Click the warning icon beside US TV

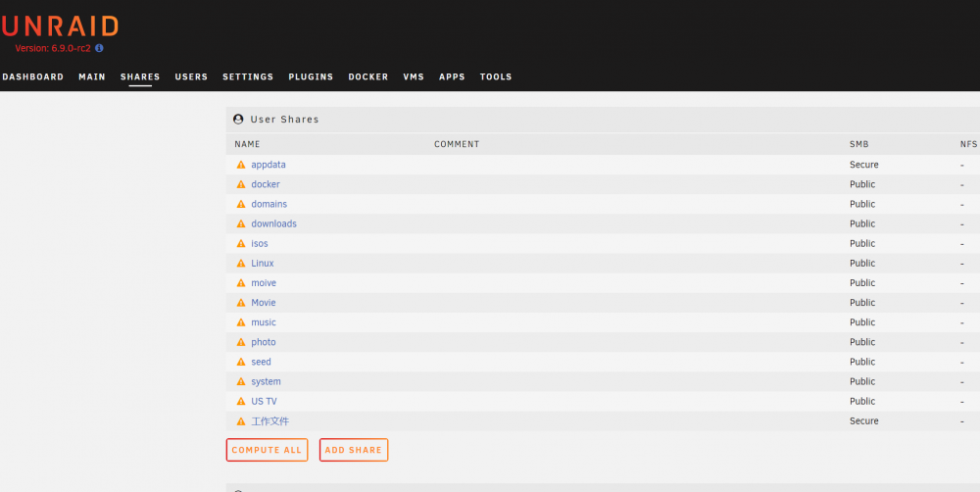pos(241,402)
